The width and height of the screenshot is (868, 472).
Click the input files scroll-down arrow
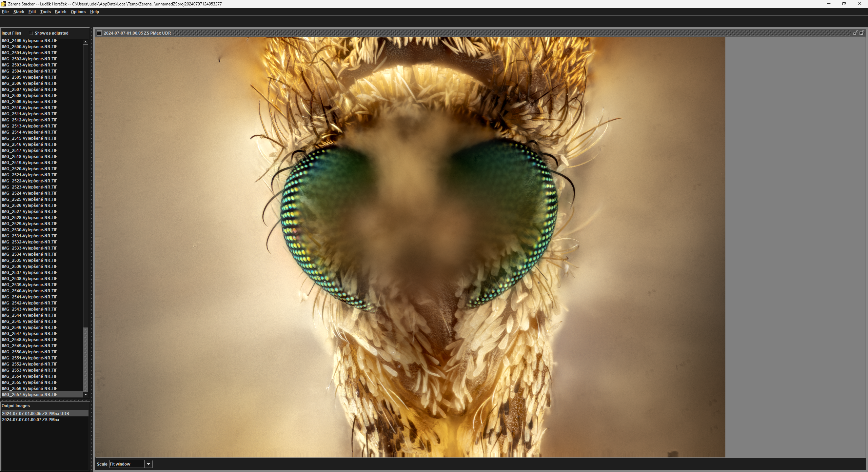click(85, 394)
